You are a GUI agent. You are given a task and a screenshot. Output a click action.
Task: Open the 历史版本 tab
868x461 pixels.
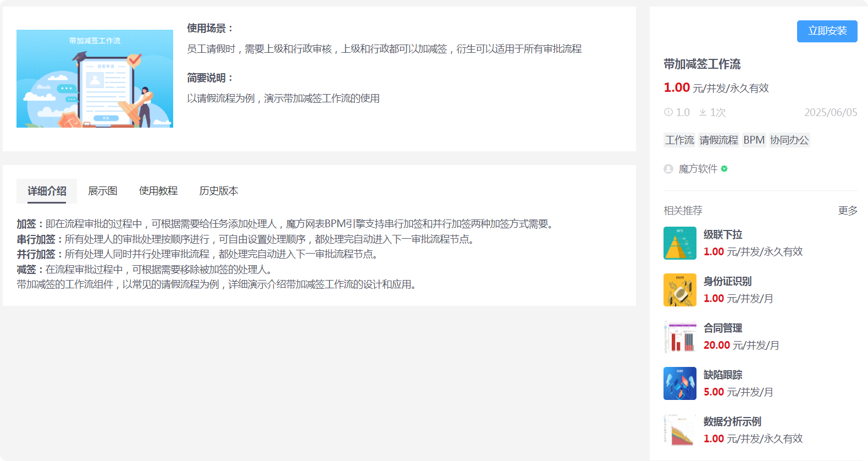[x=219, y=191]
